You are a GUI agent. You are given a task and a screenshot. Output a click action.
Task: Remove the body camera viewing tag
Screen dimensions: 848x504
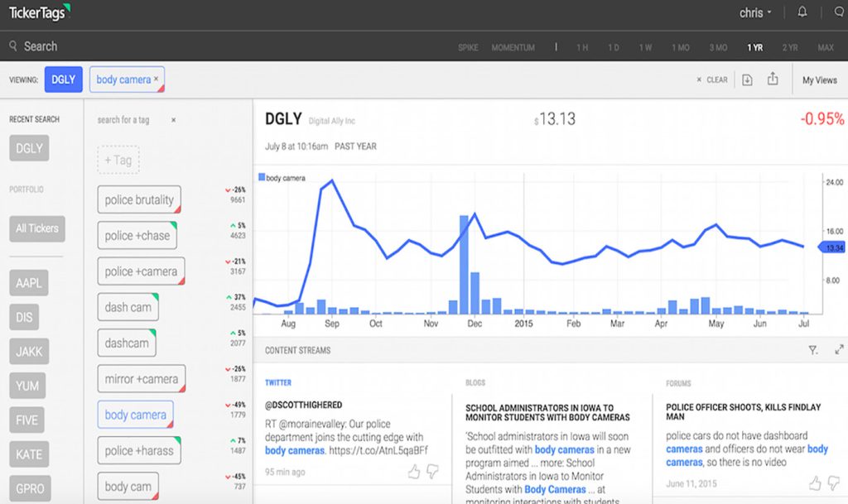[157, 79]
